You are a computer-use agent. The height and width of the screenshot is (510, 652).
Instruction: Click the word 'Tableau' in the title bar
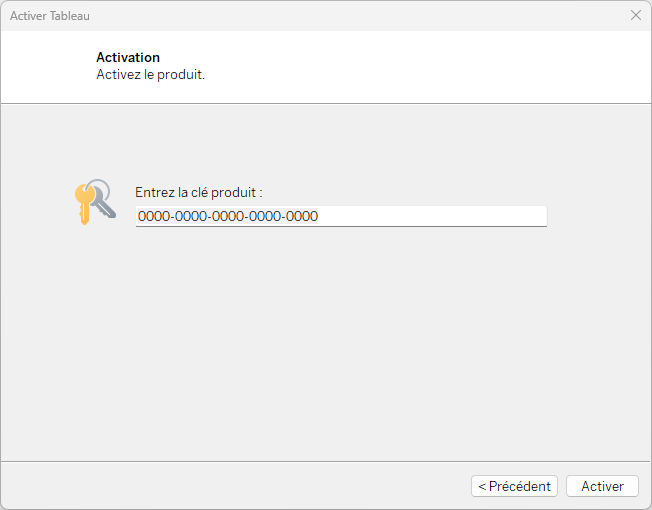coord(70,16)
